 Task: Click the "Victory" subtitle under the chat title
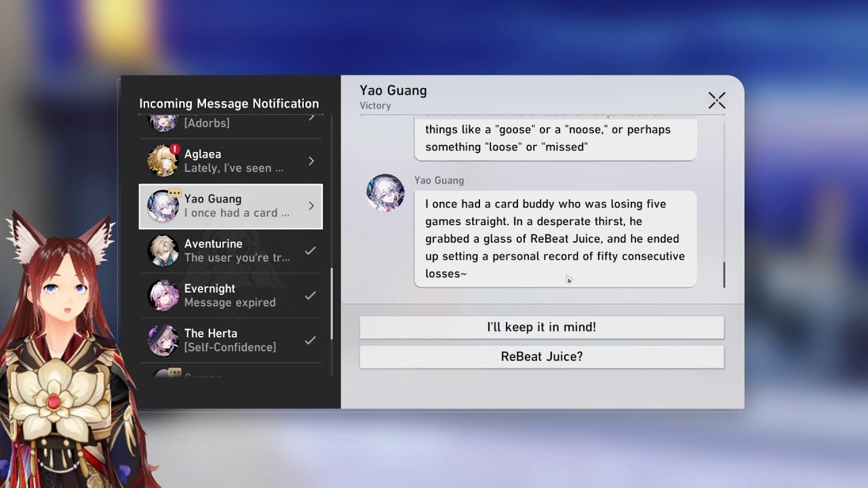coord(376,106)
